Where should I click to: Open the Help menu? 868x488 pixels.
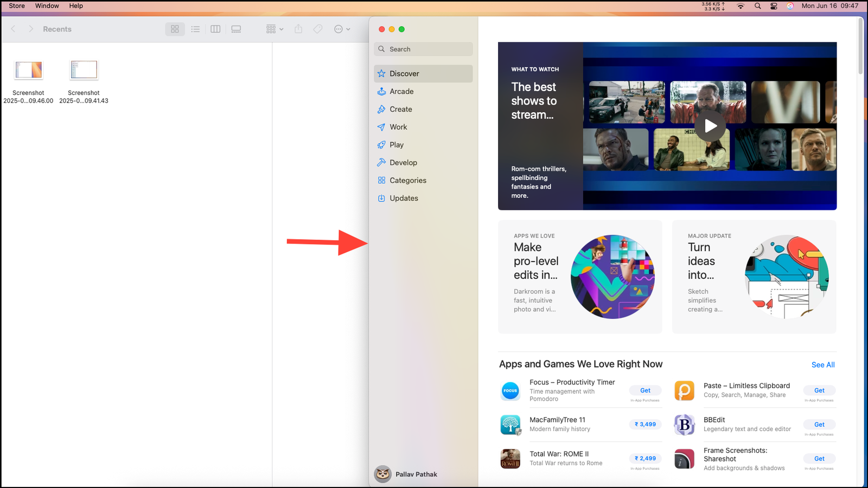coord(75,5)
